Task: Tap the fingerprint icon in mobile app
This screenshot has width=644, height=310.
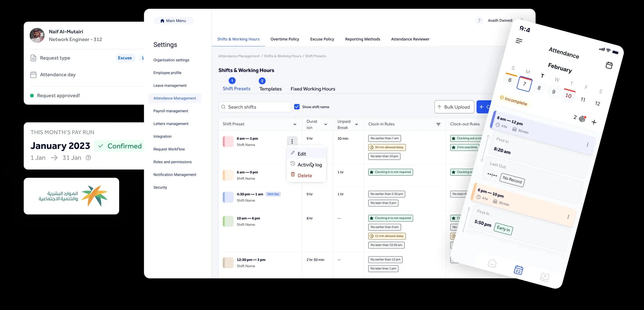Action: point(582,119)
